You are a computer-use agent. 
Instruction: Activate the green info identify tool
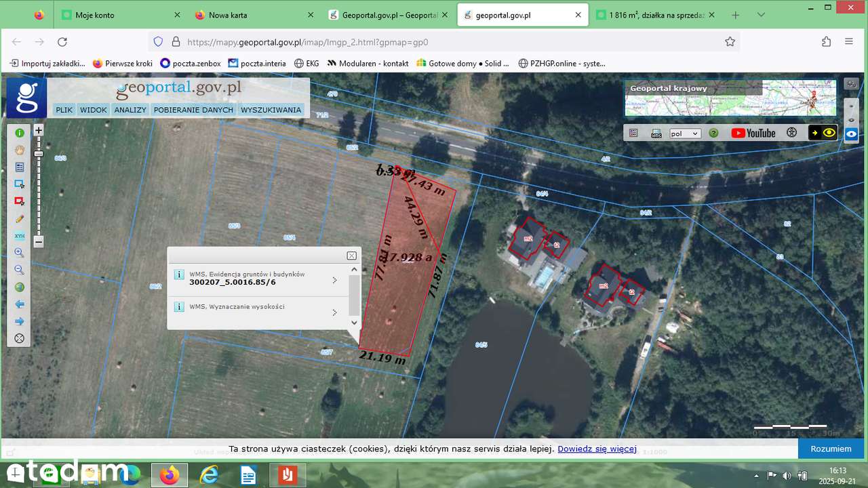[20, 133]
